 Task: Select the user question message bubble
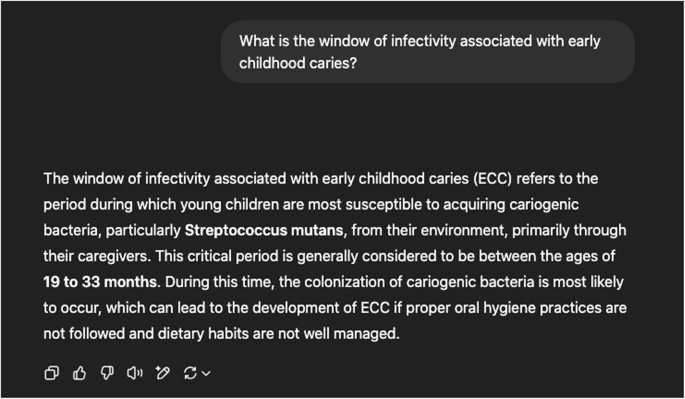(x=428, y=52)
